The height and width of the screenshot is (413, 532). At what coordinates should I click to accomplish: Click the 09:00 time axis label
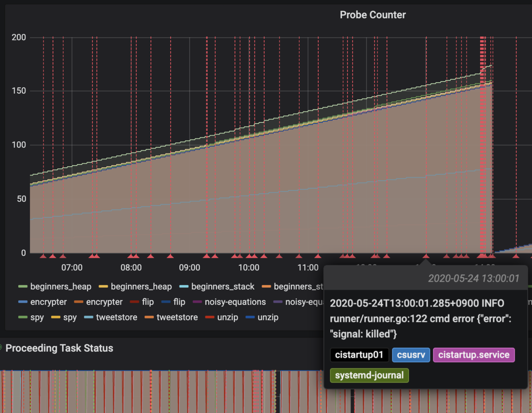coord(189,267)
